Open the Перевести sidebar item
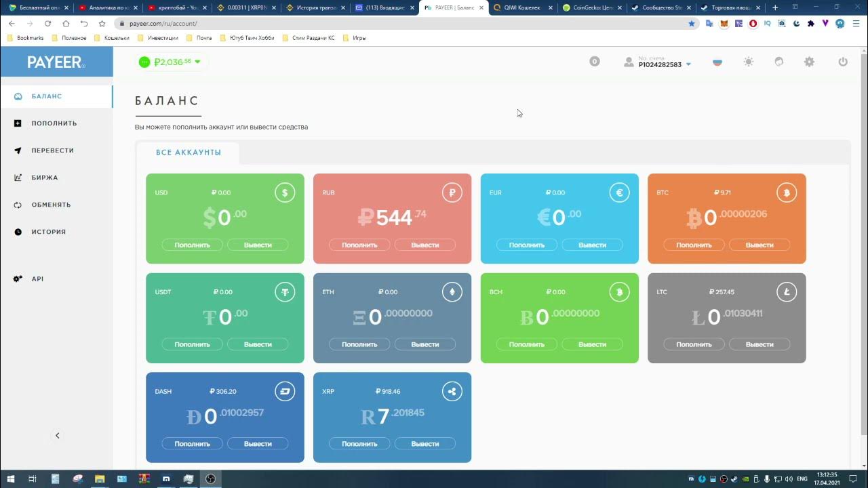The height and width of the screenshot is (488, 868). tap(56, 150)
